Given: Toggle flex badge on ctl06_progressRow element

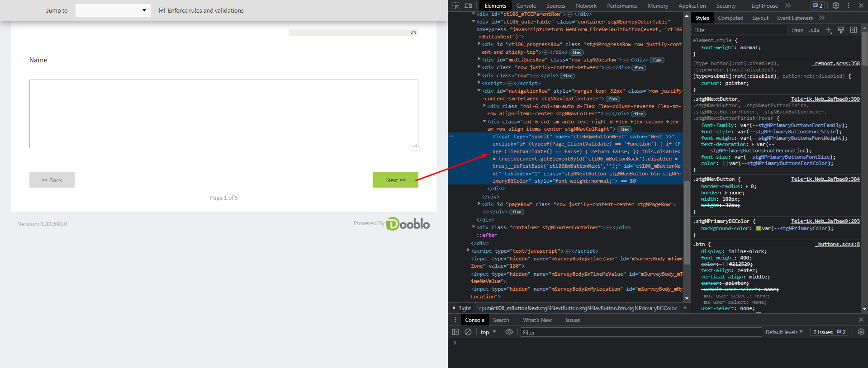Looking at the screenshot, I should tap(576, 52).
